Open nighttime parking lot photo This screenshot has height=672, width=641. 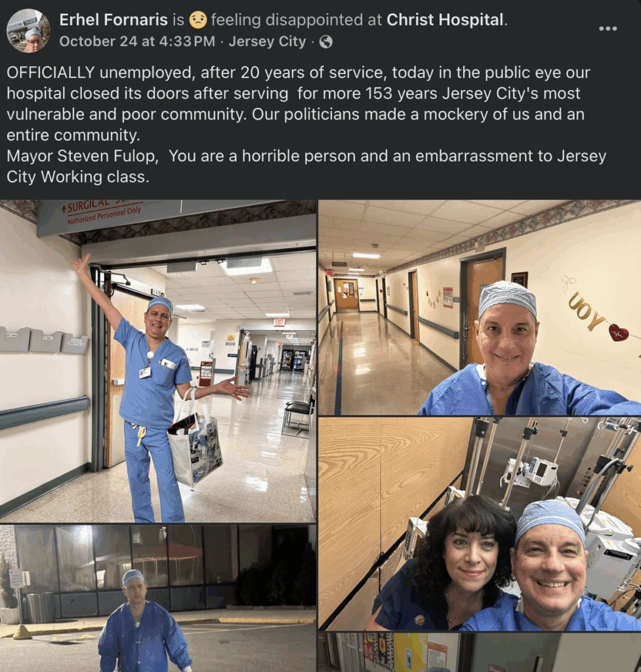click(x=158, y=598)
